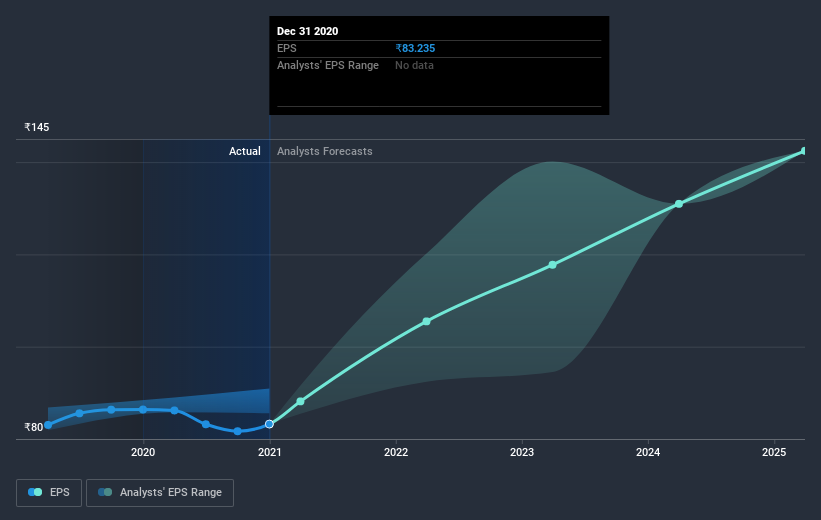Click the 2025 x-axis label
821x520 pixels.
pos(774,452)
